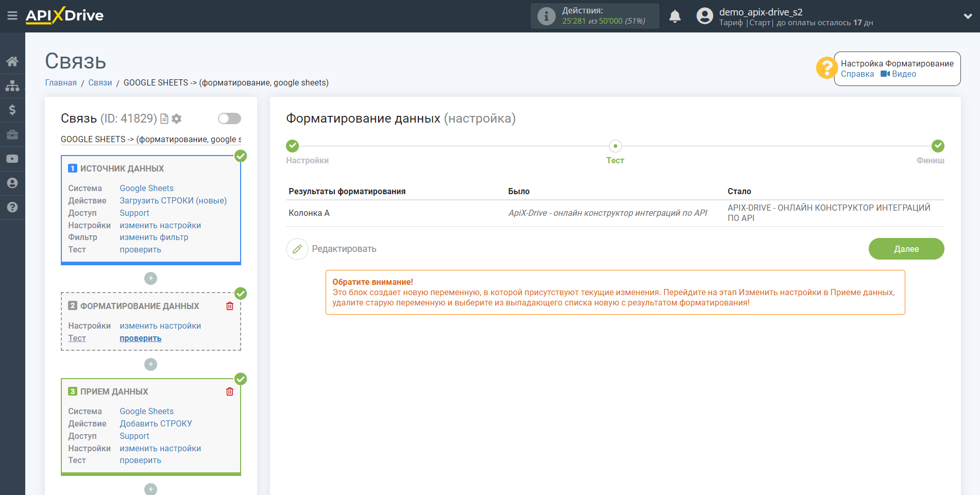Click the ApiX-Drive logo
Viewport: 980px width, 495px height.
coord(64,15)
